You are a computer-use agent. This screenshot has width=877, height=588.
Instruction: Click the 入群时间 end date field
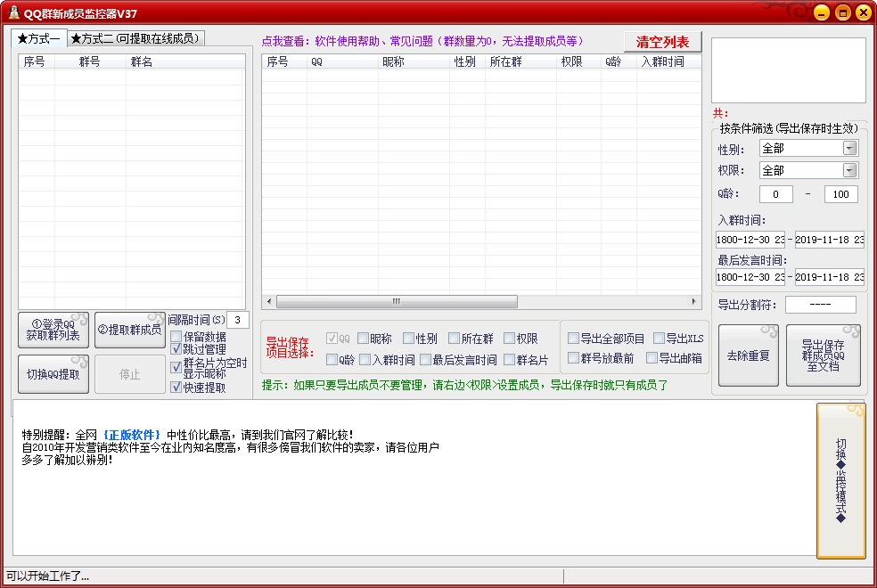pos(830,240)
